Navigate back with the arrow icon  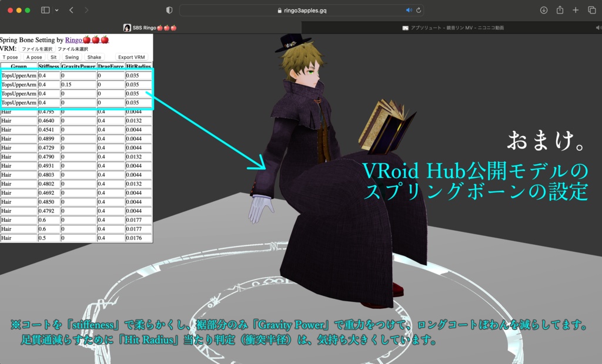coord(72,10)
